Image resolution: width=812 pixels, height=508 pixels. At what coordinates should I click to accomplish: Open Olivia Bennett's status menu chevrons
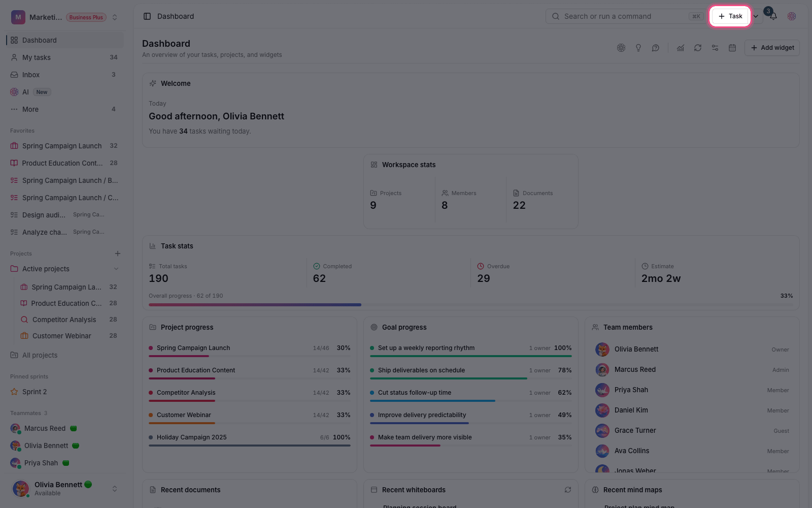coord(115,489)
